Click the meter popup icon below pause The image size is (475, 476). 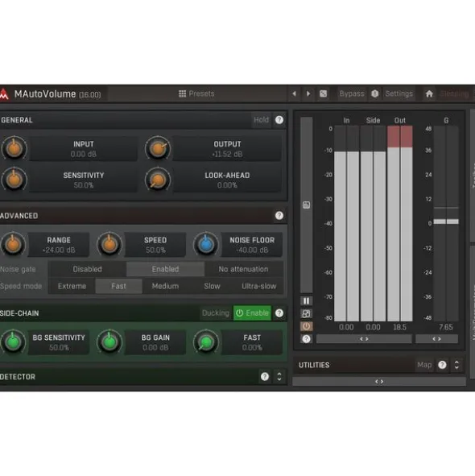(306, 313)
